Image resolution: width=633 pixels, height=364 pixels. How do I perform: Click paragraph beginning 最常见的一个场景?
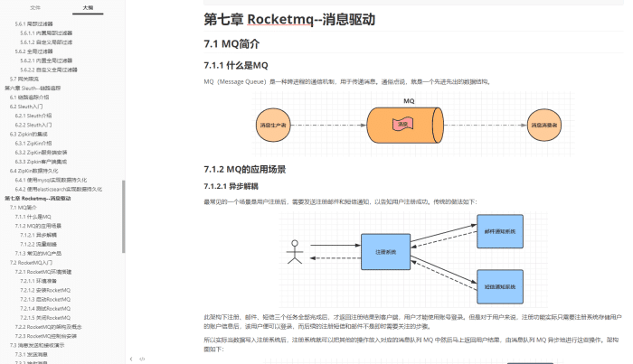coord(340,201)
